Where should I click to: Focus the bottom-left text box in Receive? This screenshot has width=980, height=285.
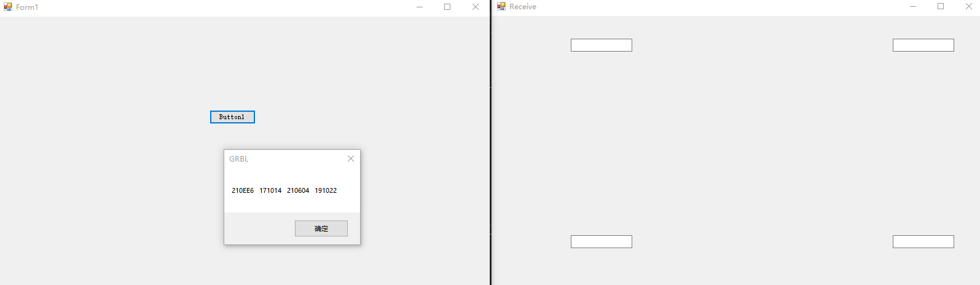[x=602, y=242]
